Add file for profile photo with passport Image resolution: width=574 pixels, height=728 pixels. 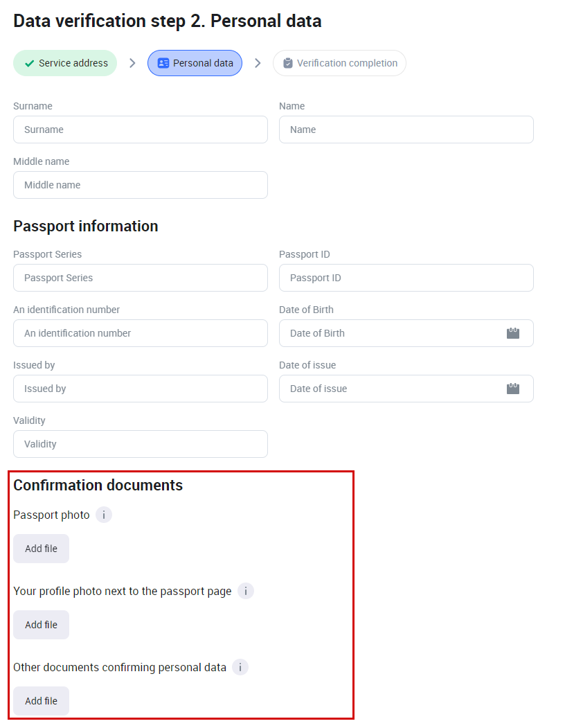pyautogui.click(x=42, y=625)
